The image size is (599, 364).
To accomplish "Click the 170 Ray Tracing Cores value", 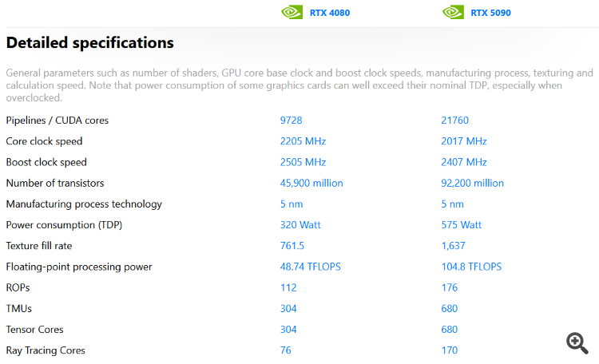I will click(449, 350).
